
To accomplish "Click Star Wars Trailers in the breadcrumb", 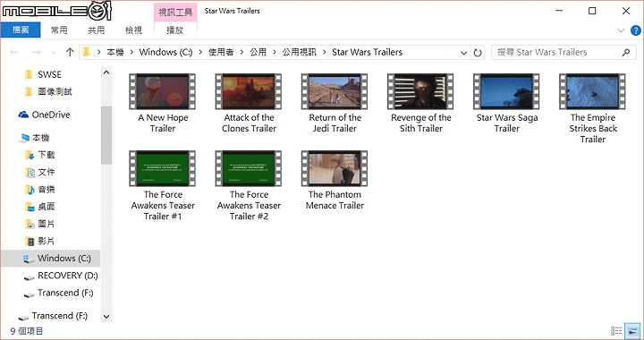I will pyautogui.click(x=368, y=52).
